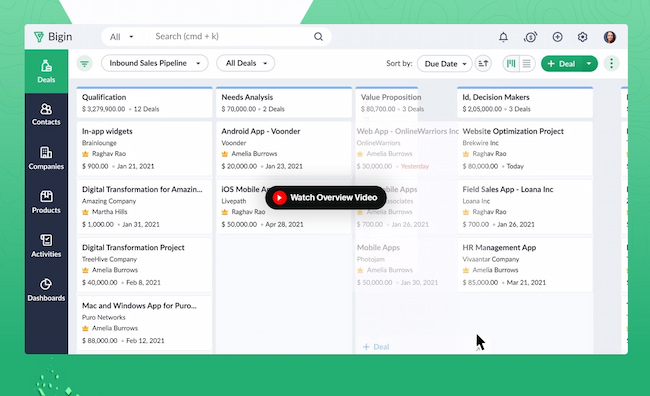Open the Dashboards module in sidebar
The width and height of the screenshot is (650, 396).
click(x=46, y=289)
